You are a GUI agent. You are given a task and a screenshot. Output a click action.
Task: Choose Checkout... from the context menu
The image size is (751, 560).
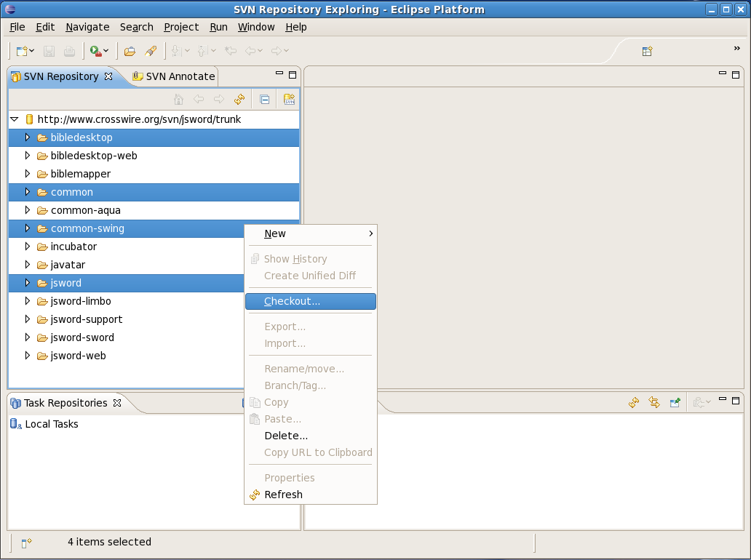292,301
